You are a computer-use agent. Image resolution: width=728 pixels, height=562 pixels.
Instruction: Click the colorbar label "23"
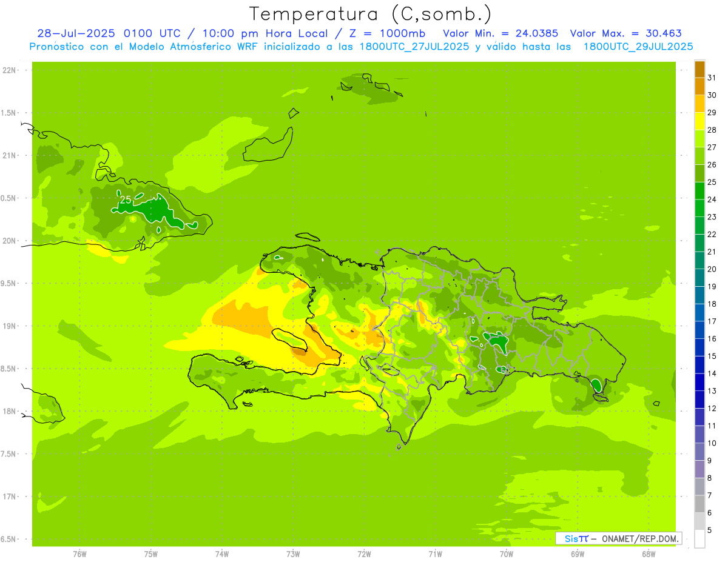point(712,217)
